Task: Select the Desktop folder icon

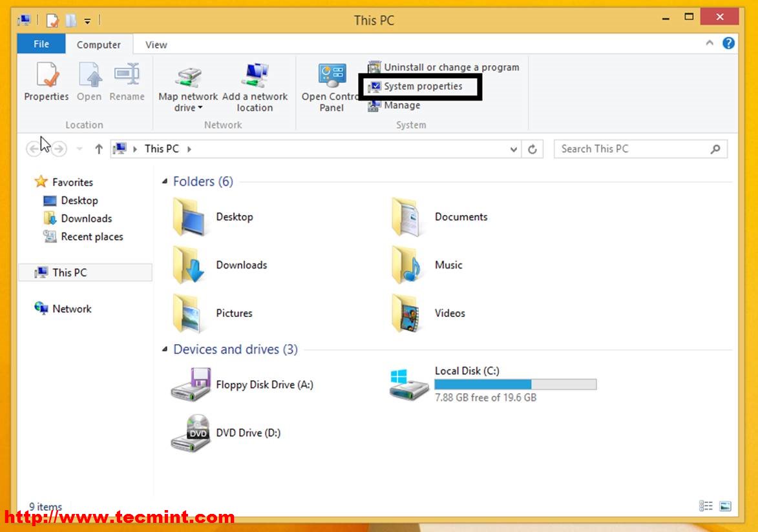Action: 191,217
